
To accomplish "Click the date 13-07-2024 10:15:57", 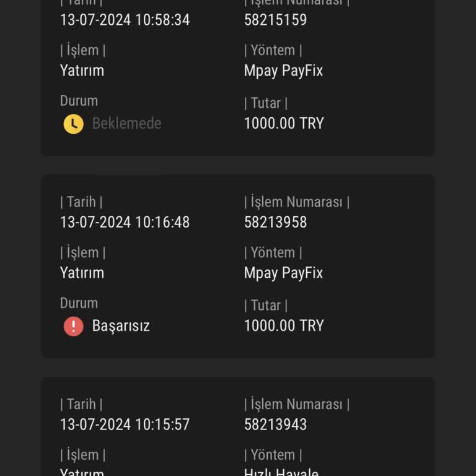I will [125, 425].
